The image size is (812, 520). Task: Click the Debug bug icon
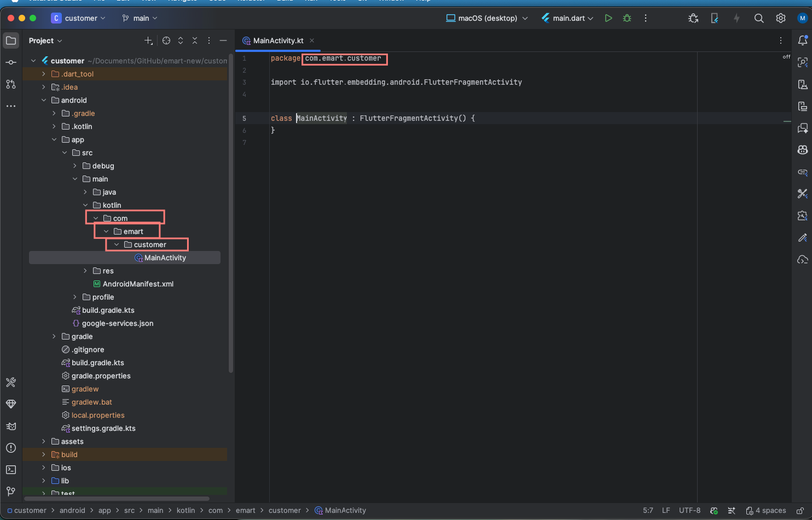click(627, 18)
